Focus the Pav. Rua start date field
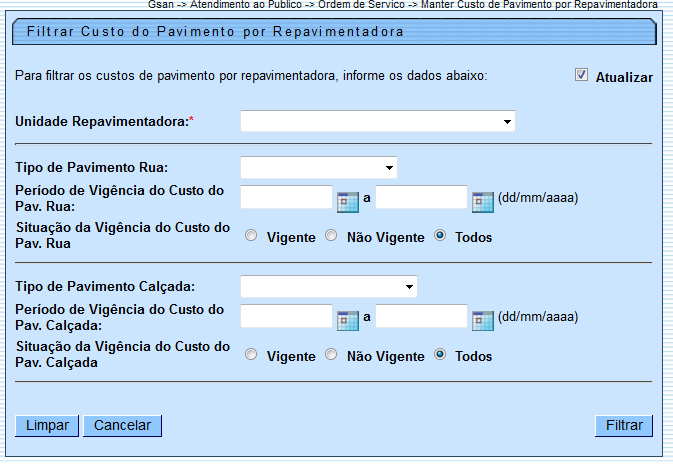The height and width of the screenshot is (464, 673). click(x=286, y=198)
